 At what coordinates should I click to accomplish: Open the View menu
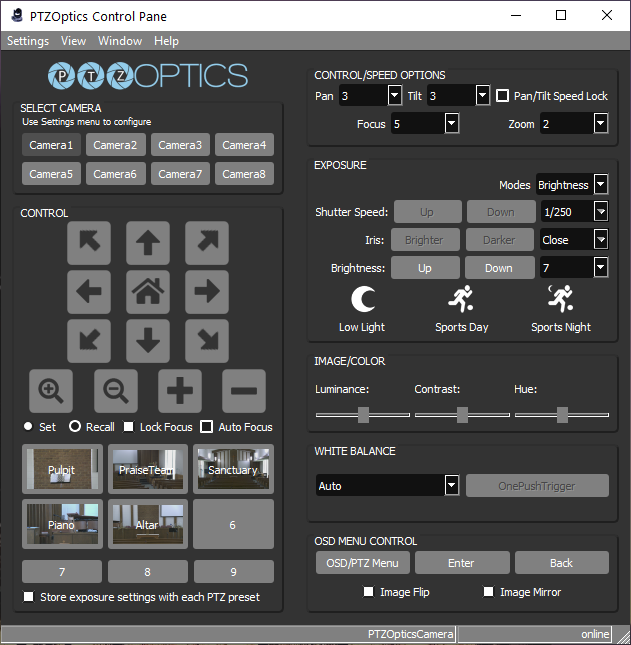click(x=73, y=41)
